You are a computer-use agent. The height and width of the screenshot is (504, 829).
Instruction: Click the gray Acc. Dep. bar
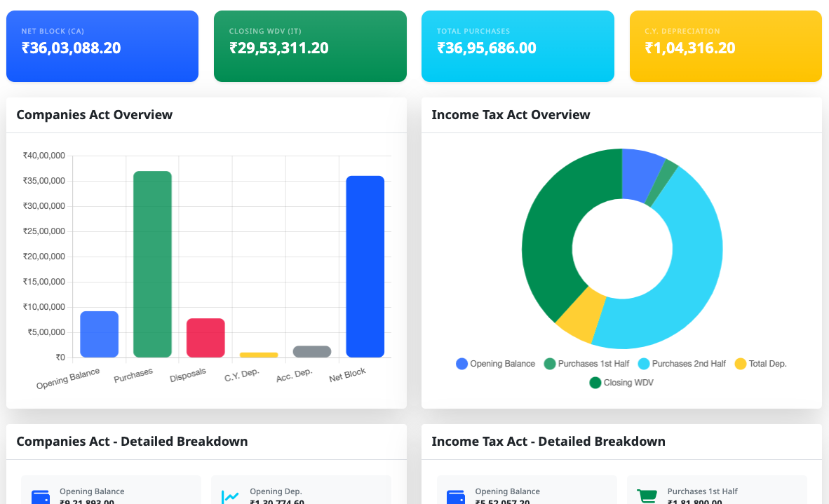point(312,352)
